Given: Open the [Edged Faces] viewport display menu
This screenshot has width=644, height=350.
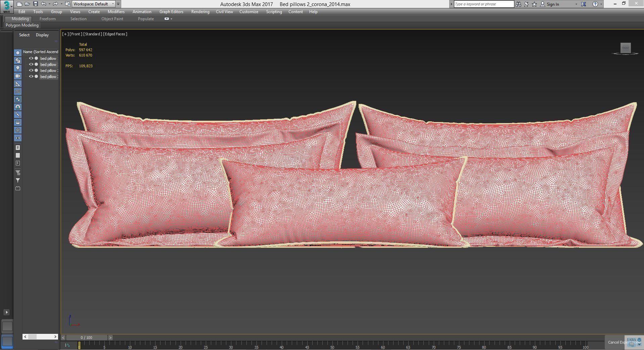Looking at the screenshot, I should [x=115, y=34].
